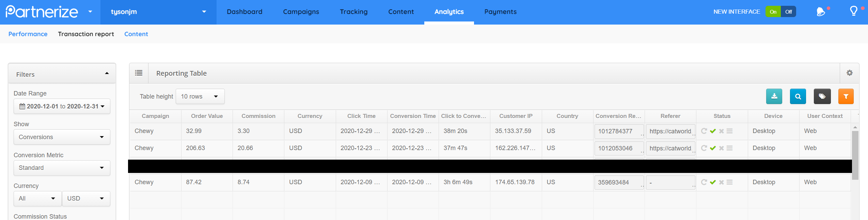The height and width of the screenshot is (220, 868).
Task: Click green approve checkmark in 32.99 row
Action: coord(713,131)
